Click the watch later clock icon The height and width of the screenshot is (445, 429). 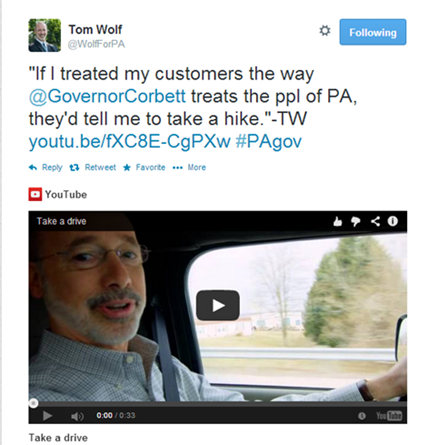(x=362, y=416)
